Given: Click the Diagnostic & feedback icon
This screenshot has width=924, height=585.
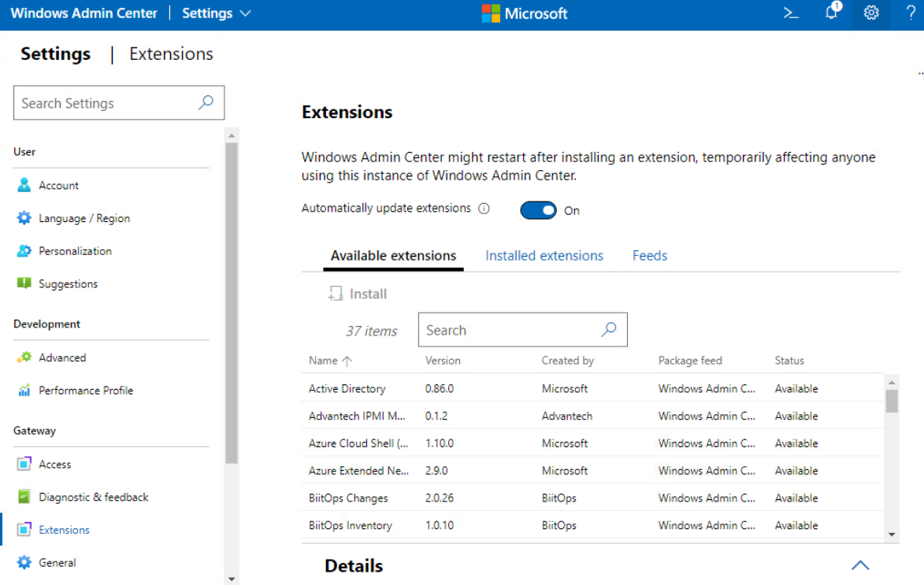Looking at the screenshot, I should [24, 497].
